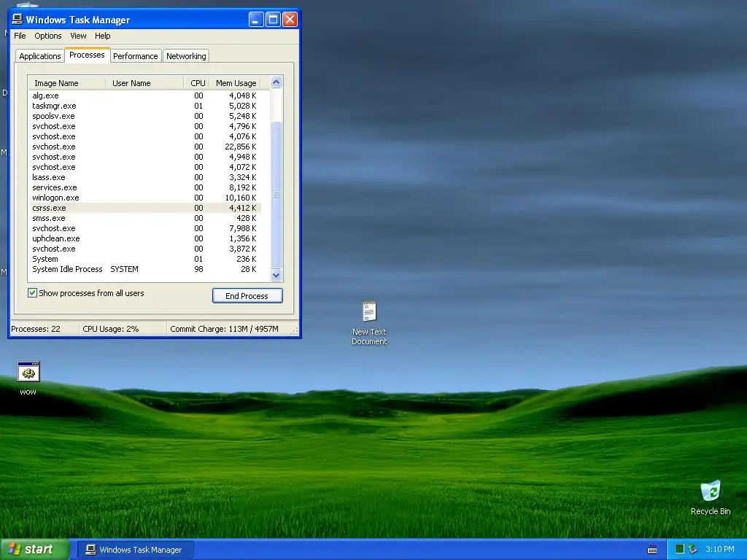This screenshot has height=560, width=747.
Task: Select svchost.exe using 4,948 K
Action: coord(145,157)
